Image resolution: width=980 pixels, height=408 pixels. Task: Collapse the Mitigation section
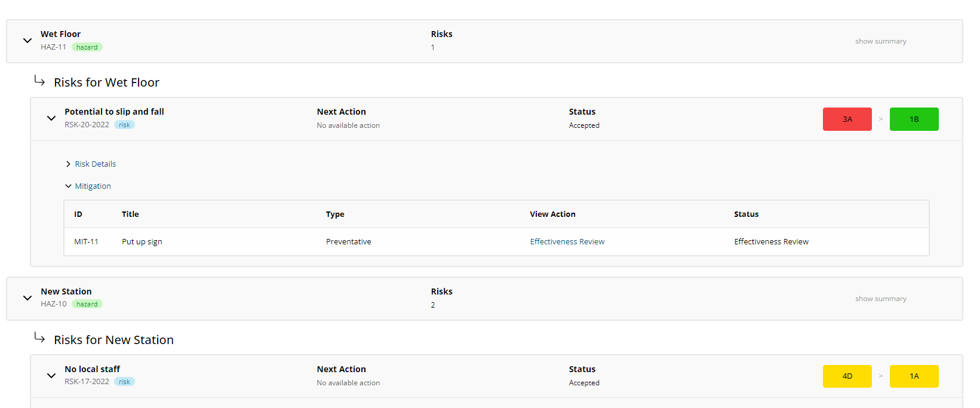click(x=88, y=186)
